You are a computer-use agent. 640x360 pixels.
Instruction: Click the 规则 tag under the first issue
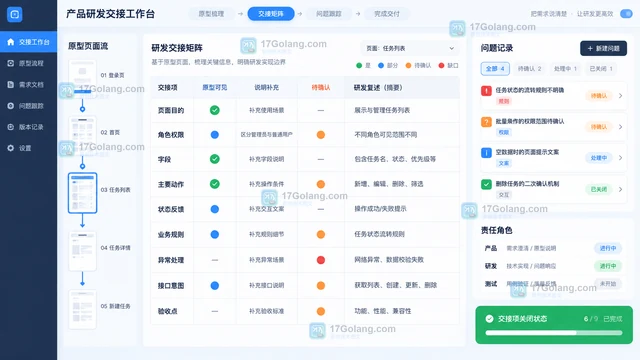pos(504,101)
